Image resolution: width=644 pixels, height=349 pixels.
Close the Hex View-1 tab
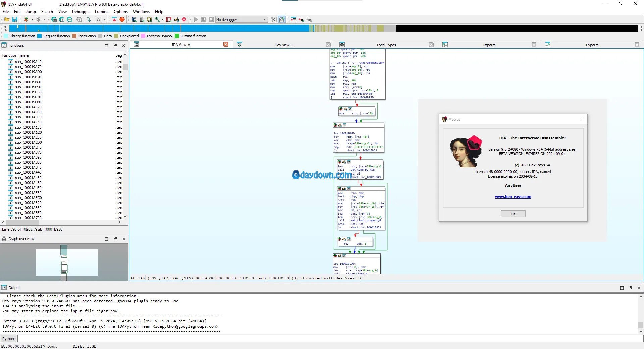[328, 45]
